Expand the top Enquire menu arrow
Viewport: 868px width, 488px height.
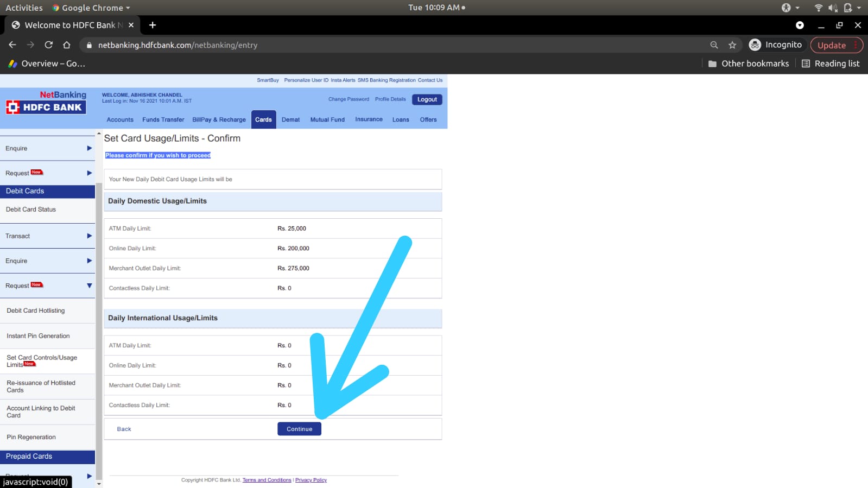coord(90,148)
